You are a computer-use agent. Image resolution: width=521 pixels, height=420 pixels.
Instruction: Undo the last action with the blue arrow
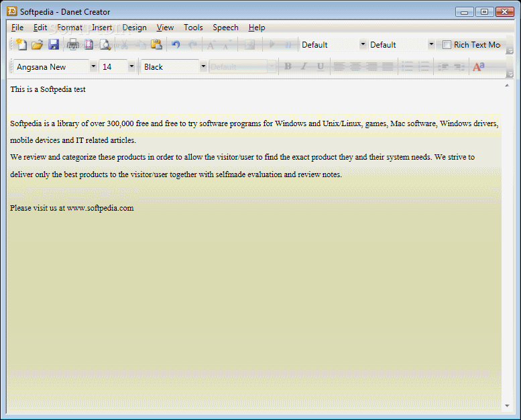tap(176, 44)
